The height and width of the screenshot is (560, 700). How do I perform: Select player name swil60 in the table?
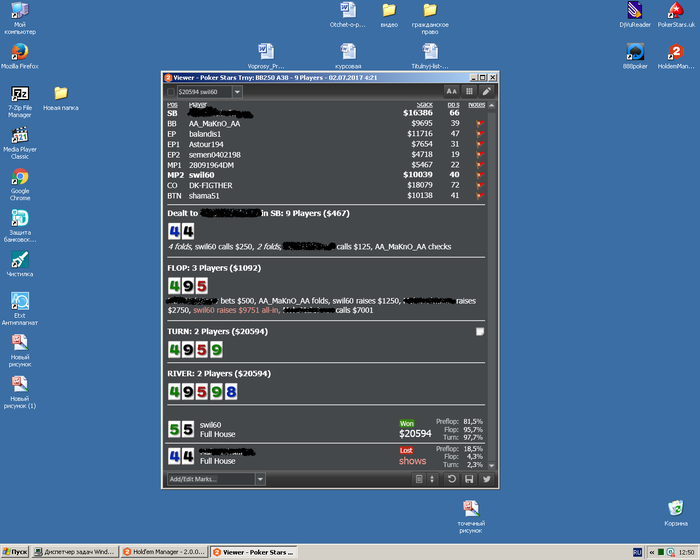point(201,175)
